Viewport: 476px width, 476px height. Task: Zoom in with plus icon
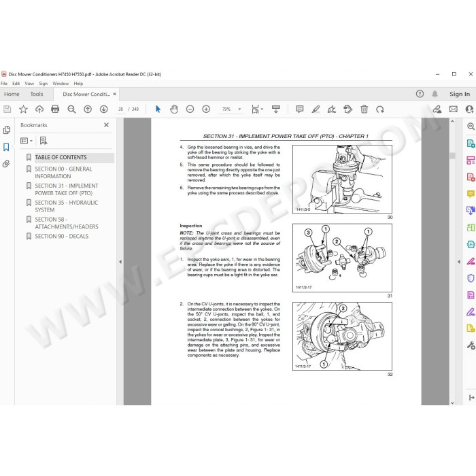(x=206, y=109)
